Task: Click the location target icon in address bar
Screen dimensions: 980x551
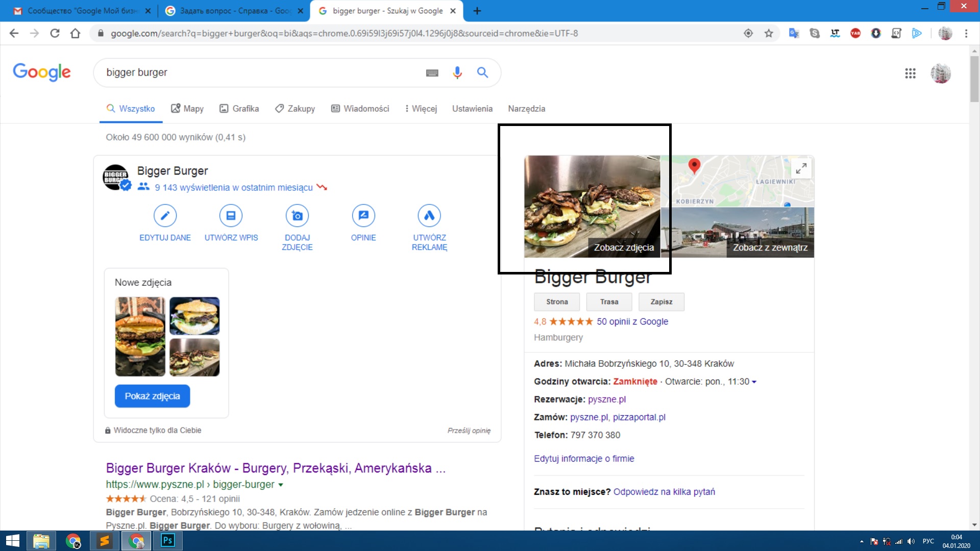Action: [x=748, y=33]
